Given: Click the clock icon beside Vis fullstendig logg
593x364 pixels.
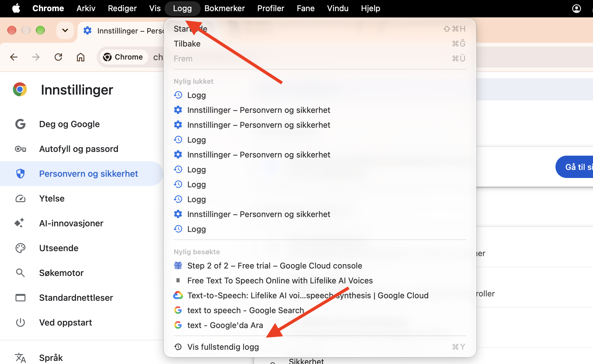Looking at the screenshot, I should [x=178, y=347].
